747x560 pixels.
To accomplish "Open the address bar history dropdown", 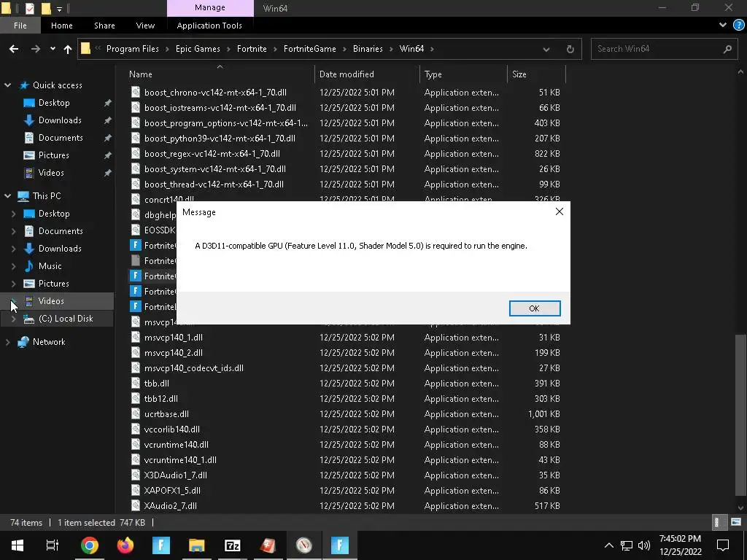I will (x=546, y=49).
